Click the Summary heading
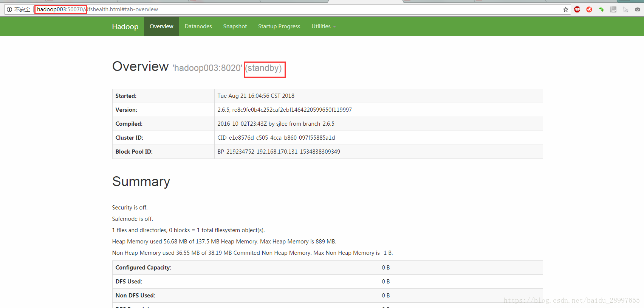The width and height of the screenshot is (644, 308). [141, 182]
